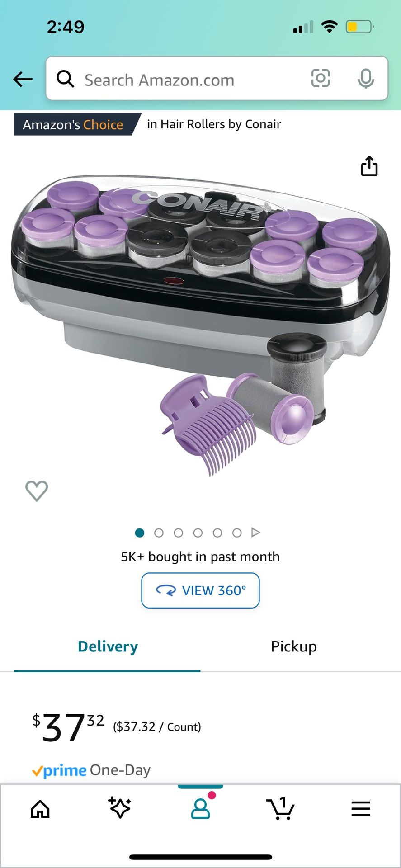This screenshot has height=868, width=401.
Task: Open camera lens search icon
Action: tap(321, 78)
